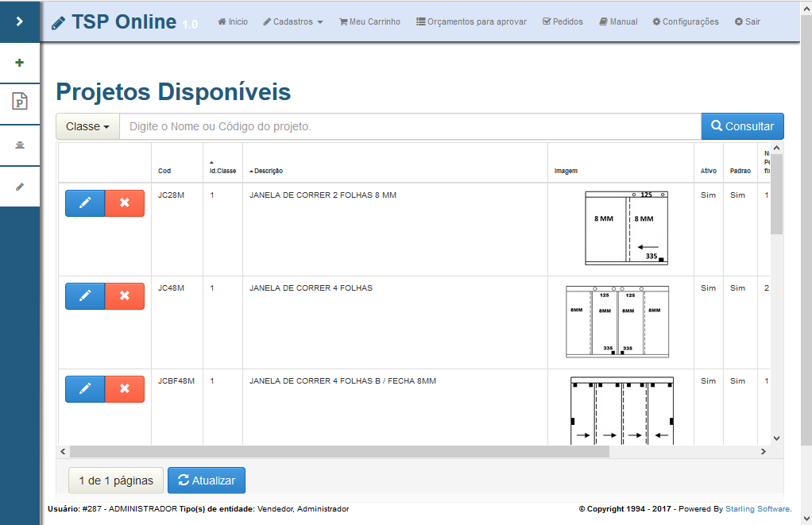
Task: Open the Starling Software link
Action: pos(758,509)
